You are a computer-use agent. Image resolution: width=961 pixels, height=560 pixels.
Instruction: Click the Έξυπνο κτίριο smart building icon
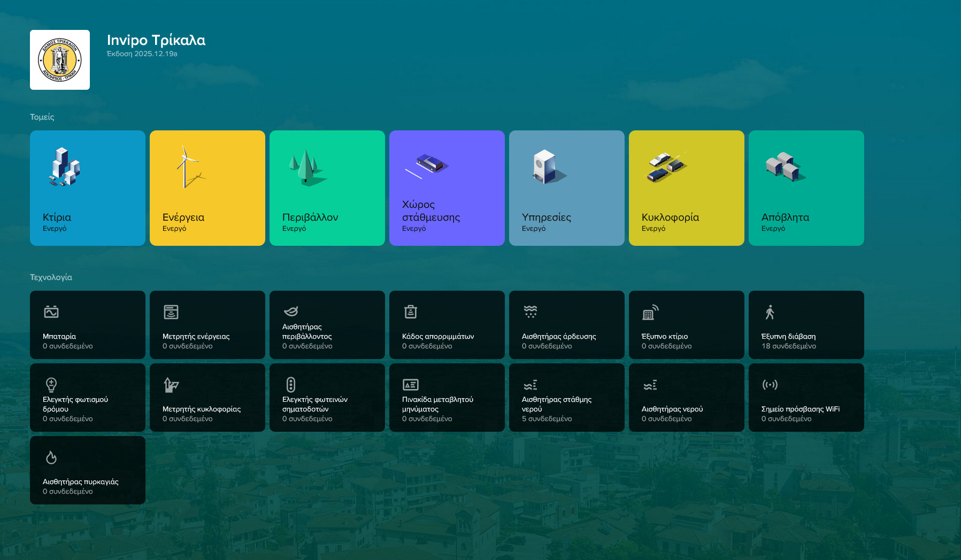coord(650,312)
